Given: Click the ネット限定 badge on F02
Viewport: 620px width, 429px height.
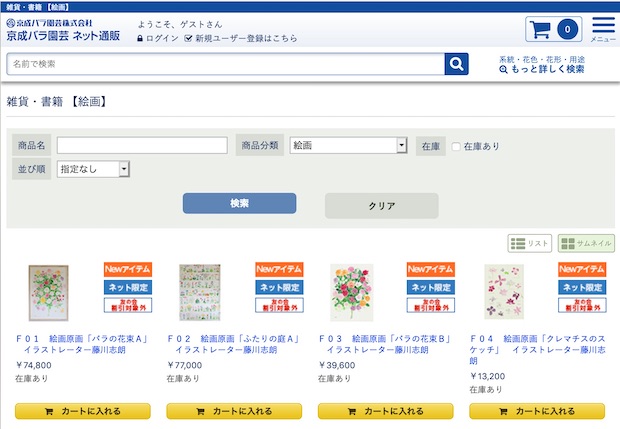Looking at the screenshot, I should 280,287.
